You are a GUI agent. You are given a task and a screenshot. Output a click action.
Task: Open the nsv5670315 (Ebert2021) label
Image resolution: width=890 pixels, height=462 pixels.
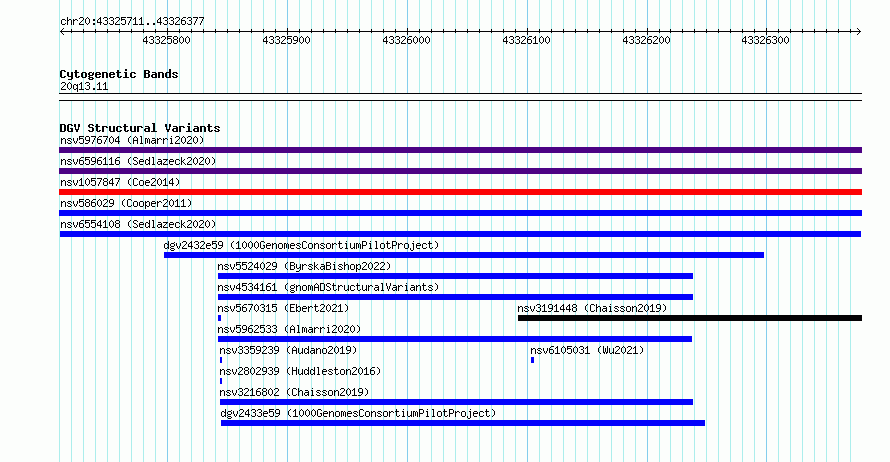click(x=283, y=308)
